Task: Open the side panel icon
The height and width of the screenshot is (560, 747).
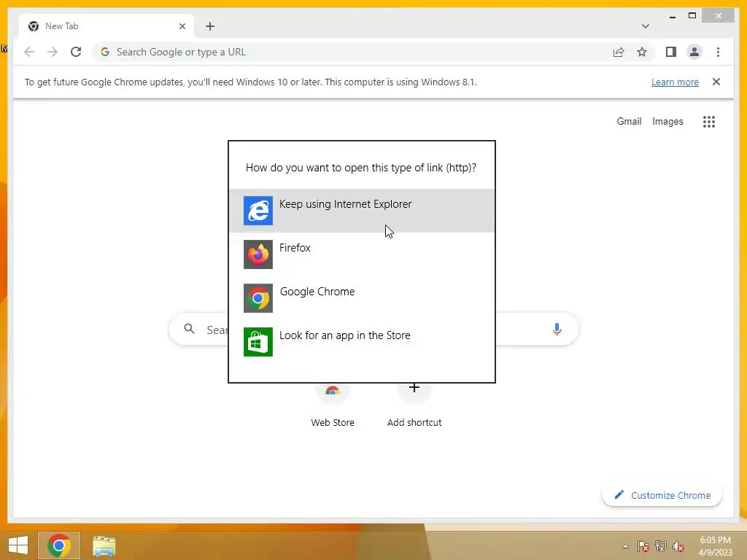Action: 671,52
